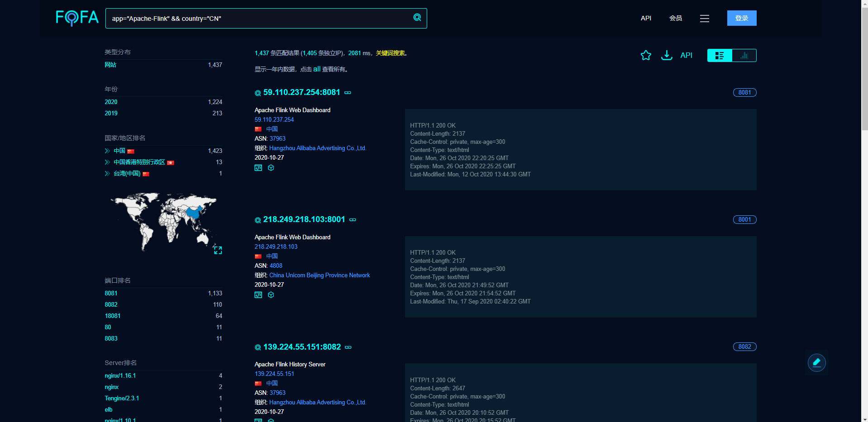Viewport: 868px width, 422px height.
Task: Switch to chart statistics view toggle
Action: point(744,56)
